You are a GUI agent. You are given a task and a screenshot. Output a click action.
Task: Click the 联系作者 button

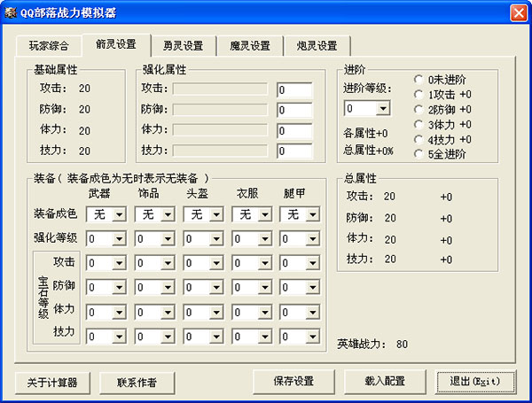tap(137, 383)
